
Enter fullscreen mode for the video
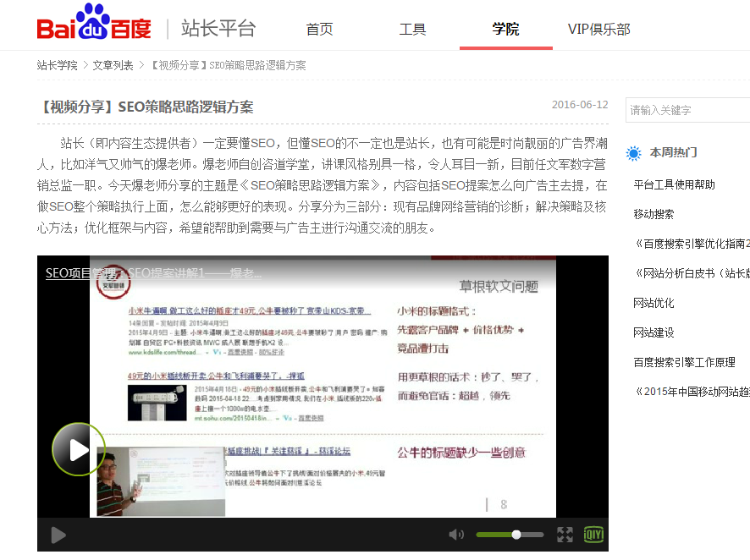point(565,535)
